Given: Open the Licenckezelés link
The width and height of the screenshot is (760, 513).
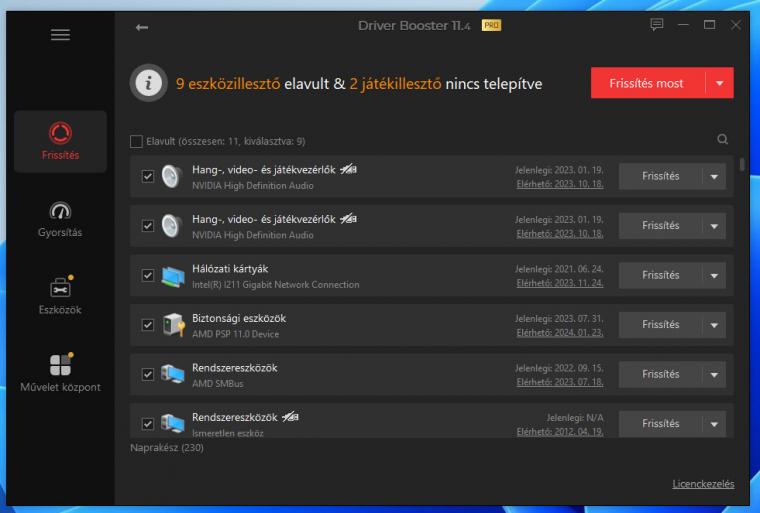Looking at the screenshot, I should pyautogui.click(x=703, y=484).
